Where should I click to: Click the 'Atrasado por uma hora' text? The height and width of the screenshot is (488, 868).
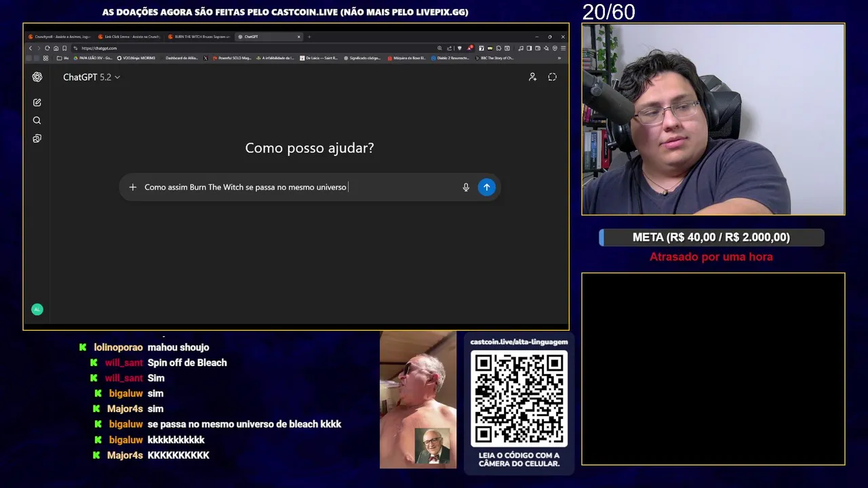[711, 257]
